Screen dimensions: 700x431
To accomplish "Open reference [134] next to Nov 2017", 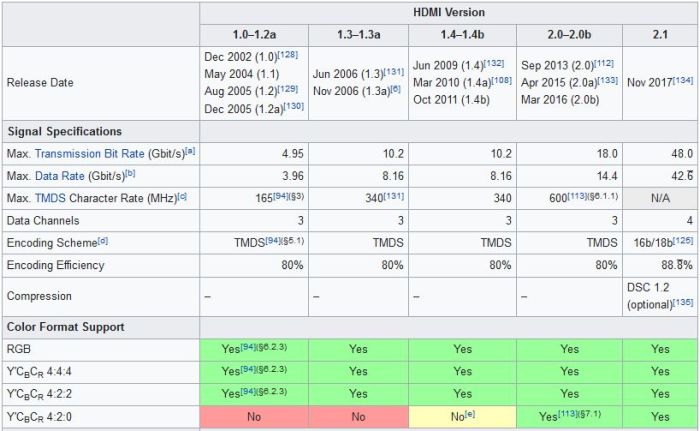I will 682,79.
